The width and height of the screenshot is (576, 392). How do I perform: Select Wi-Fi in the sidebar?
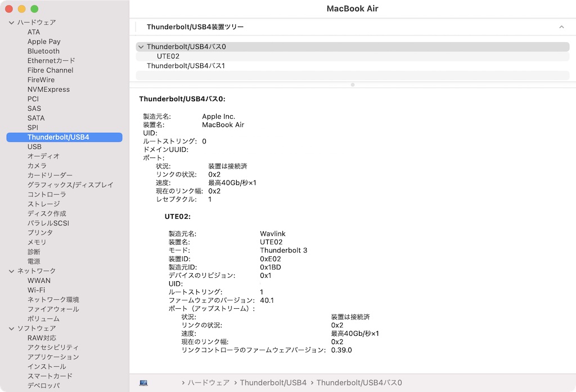tap(37, 290)
